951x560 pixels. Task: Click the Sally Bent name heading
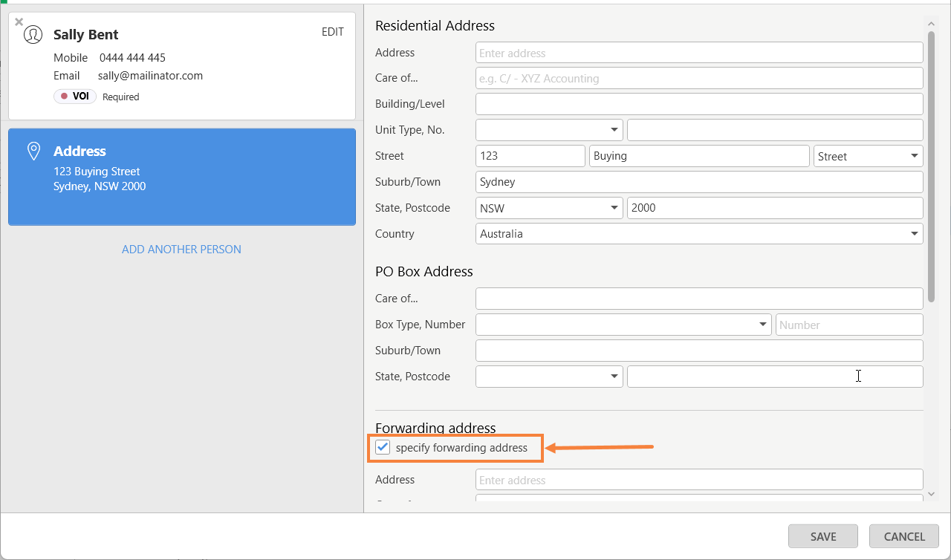[x=85, y=34]
